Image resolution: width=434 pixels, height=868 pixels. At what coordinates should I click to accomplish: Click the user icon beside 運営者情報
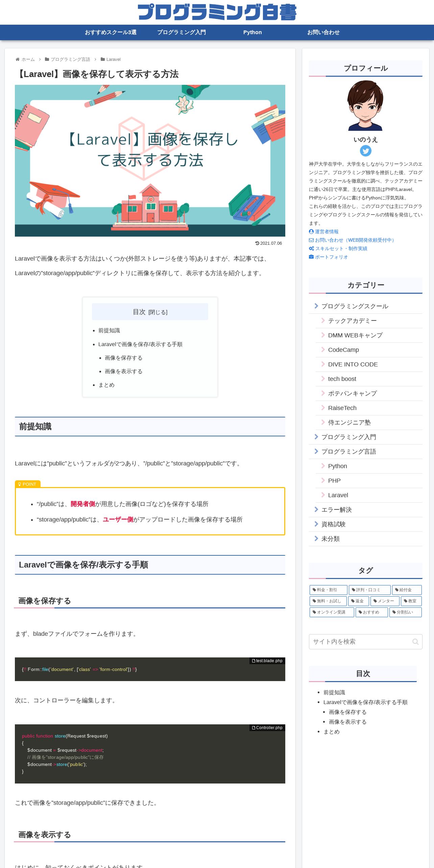pyautogui.click(x=311, y=232)
